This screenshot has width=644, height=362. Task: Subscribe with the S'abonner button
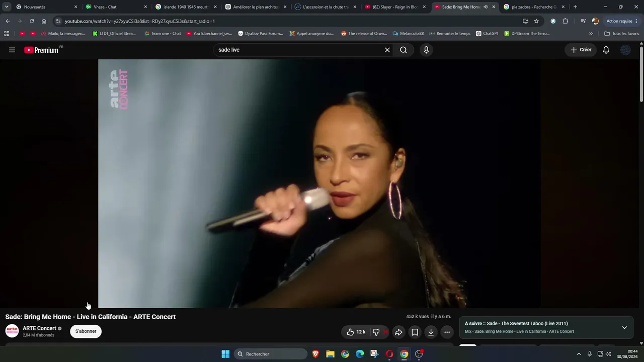86,331
